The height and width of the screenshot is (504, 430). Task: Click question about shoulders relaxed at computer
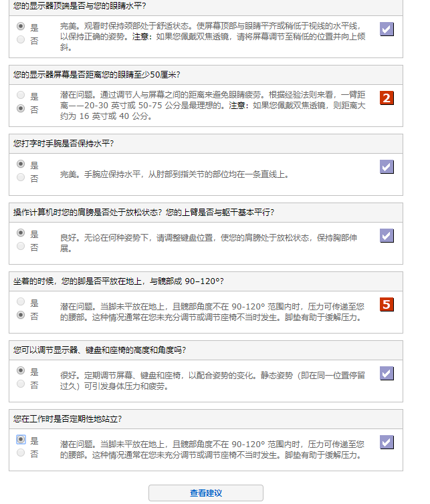pos(144,213)
